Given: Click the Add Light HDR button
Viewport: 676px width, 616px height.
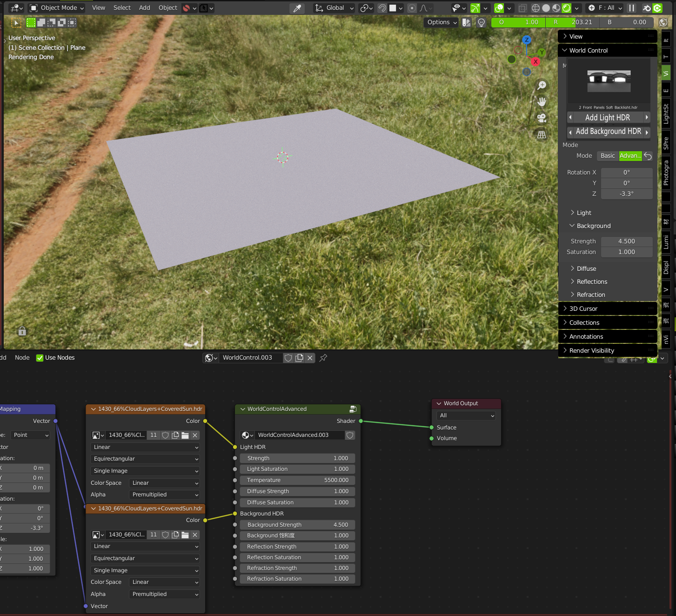Looking at the screenshot, I should pyautogui.click(x=608, y=117).
